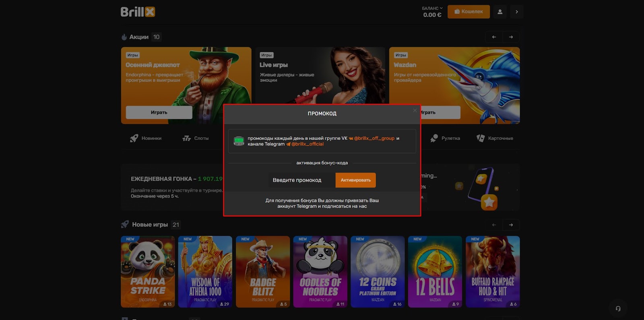
Task: Open Badge Blitz game
Action: [x=263, y=272]
